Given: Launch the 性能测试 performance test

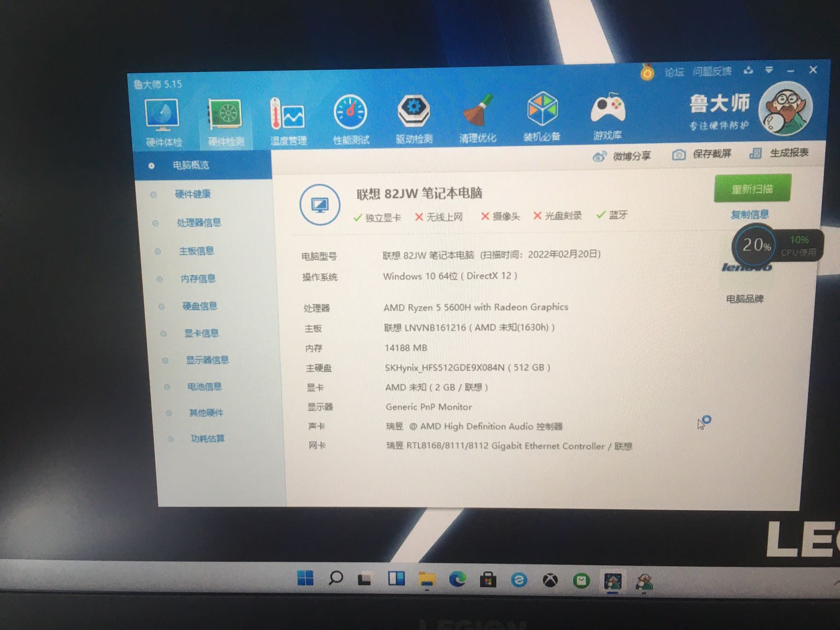Looking at the screenshot, I should [x=351, y=120].
